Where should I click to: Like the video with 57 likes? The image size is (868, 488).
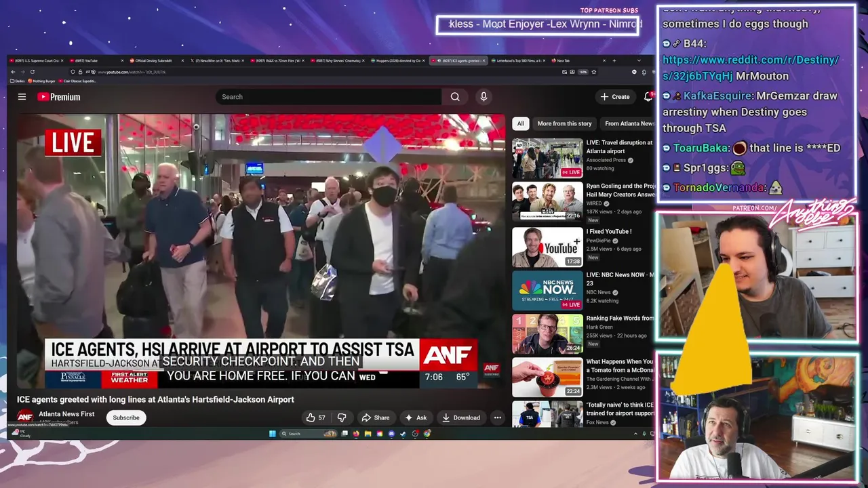(316, 418)
